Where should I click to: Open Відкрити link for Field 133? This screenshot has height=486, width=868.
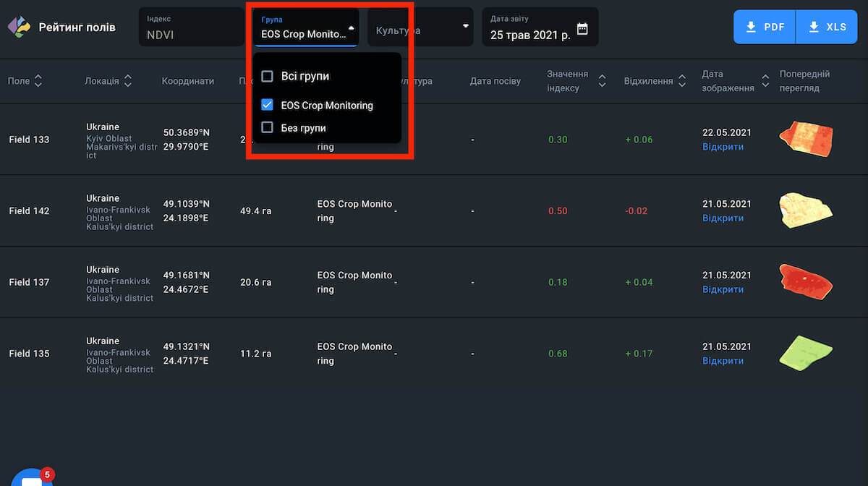click(x=723, y=147)
